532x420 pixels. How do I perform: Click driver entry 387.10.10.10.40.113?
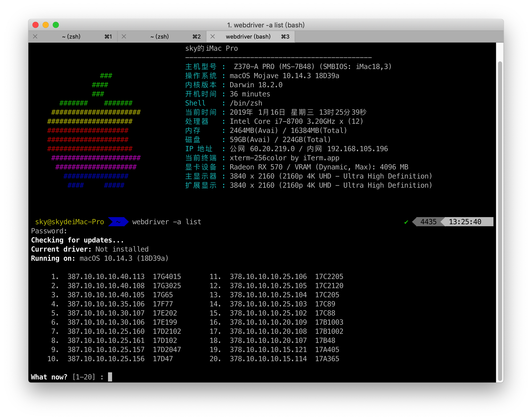(x=106, y=277)
